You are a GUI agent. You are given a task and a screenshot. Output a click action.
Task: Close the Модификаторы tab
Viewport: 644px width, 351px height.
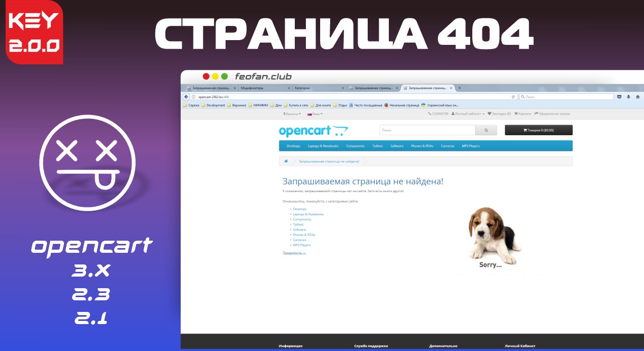pos(288,88)
